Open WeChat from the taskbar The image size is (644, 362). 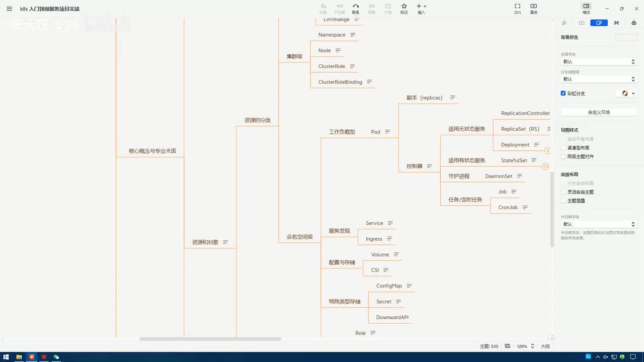click(x=56, y=357)
